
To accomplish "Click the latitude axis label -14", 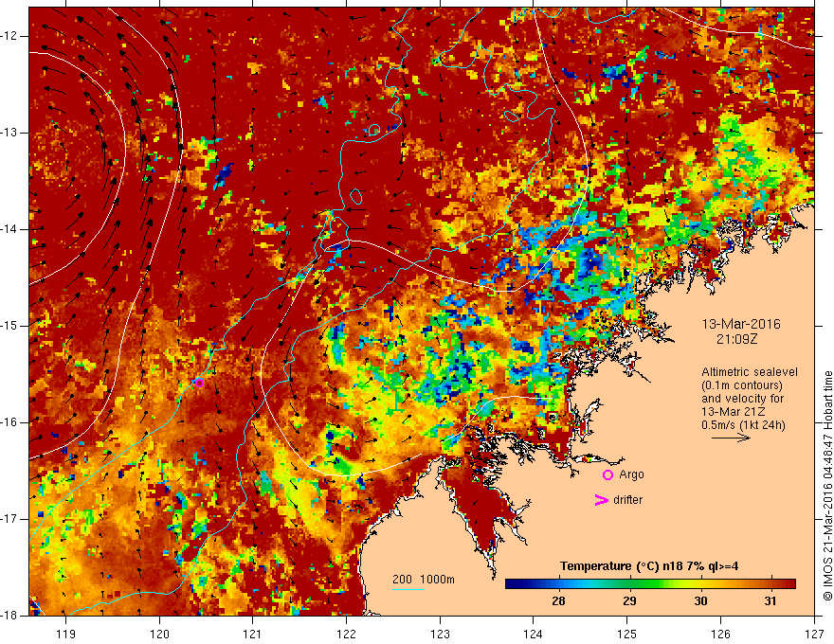I will click(9, 229).
